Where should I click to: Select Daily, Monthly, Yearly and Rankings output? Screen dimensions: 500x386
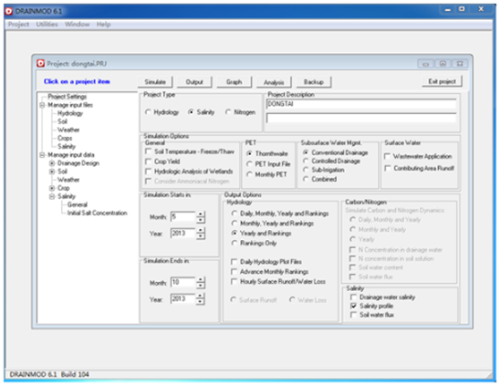[x=234, y=213]
